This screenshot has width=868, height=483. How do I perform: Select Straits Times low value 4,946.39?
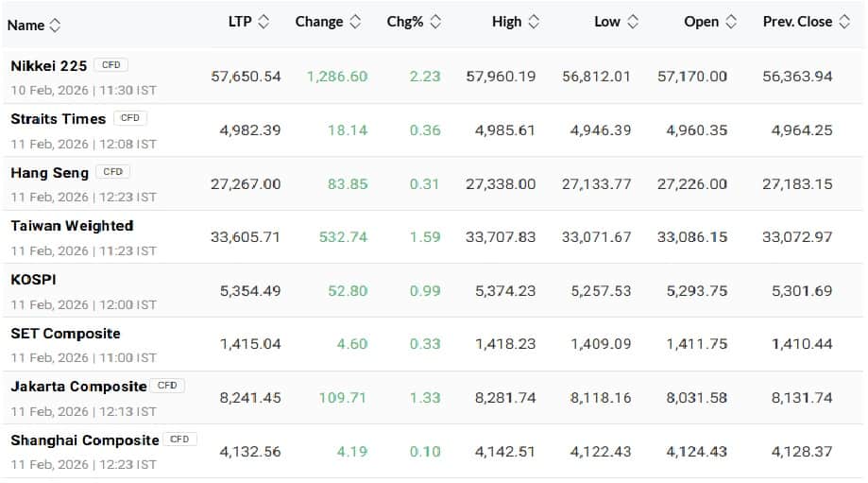601,130
